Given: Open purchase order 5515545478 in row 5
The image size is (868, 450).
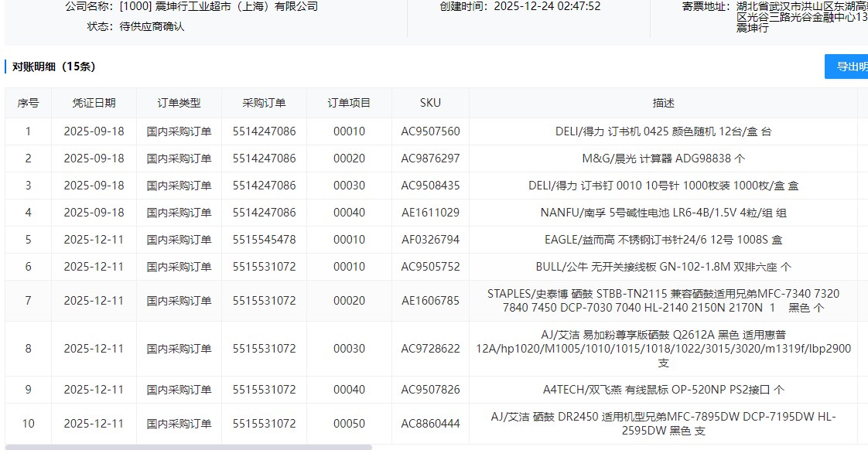Looking at the screenshot, I should point(264,240).
